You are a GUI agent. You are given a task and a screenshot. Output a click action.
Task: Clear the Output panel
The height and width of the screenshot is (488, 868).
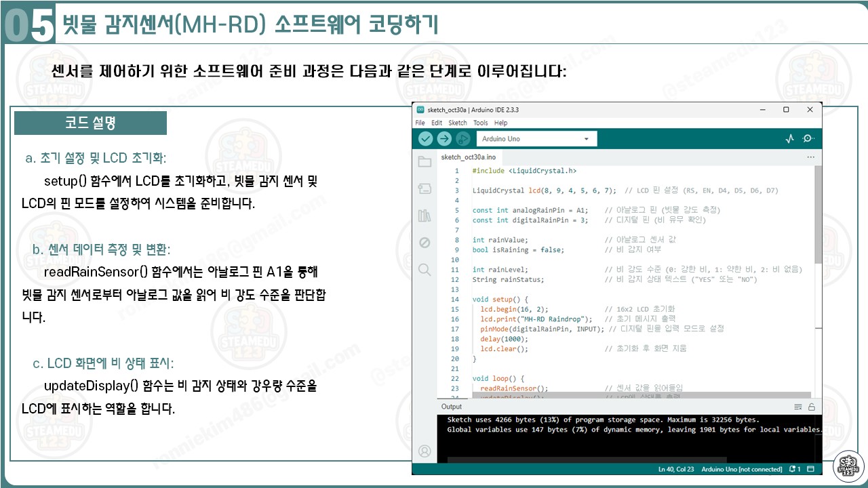798,407
